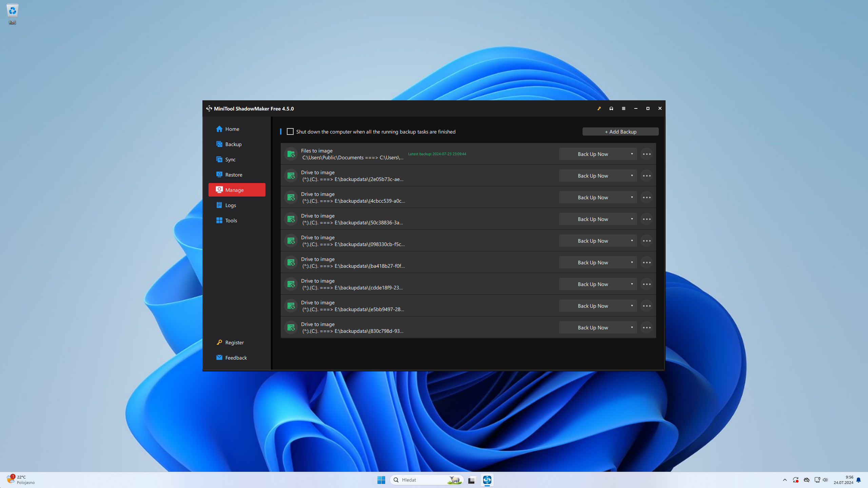
Task: Open three-dots menu for 2e05b73c backup task
Action: [647, 176]
